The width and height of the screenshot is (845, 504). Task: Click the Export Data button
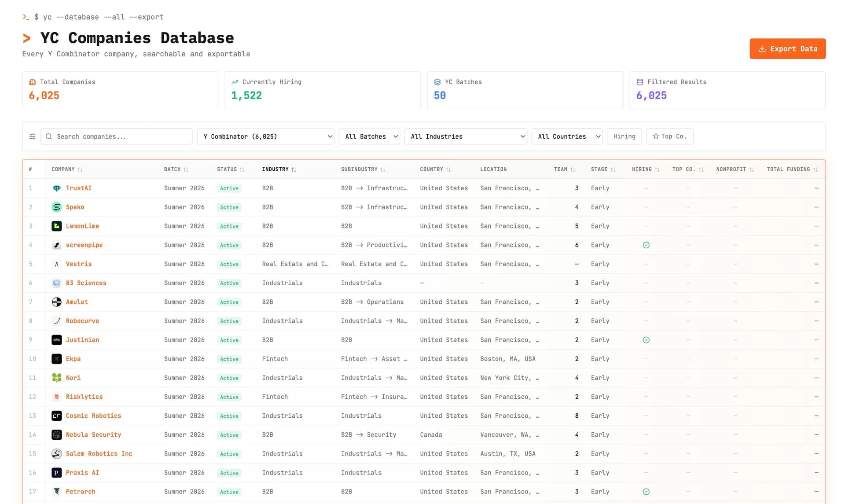(x=787, y=49)
